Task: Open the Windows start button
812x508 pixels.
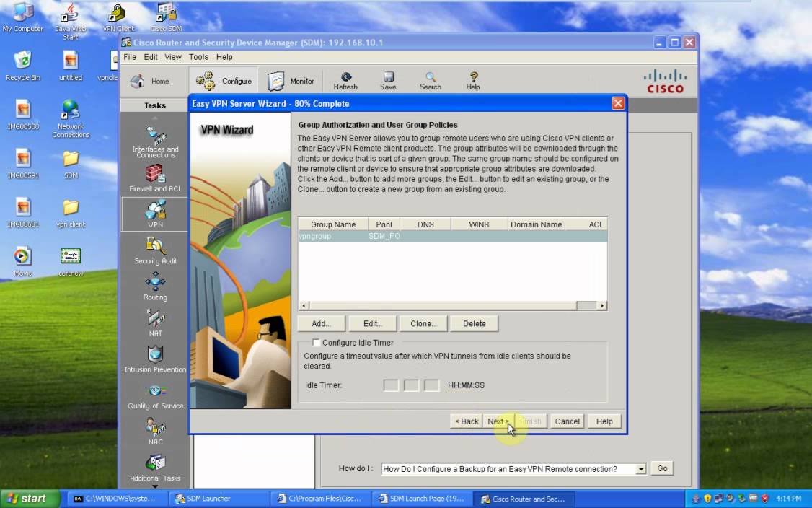Action: tap(30, 499)
